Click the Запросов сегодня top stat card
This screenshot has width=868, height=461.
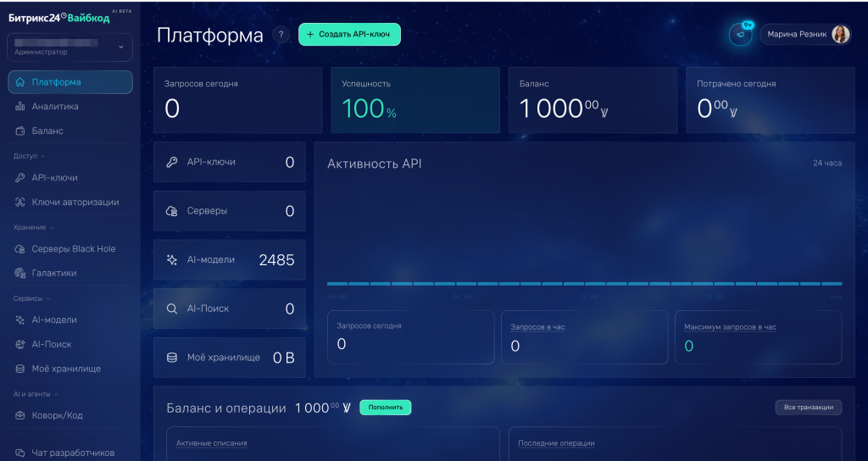click(x=237, y=100)
